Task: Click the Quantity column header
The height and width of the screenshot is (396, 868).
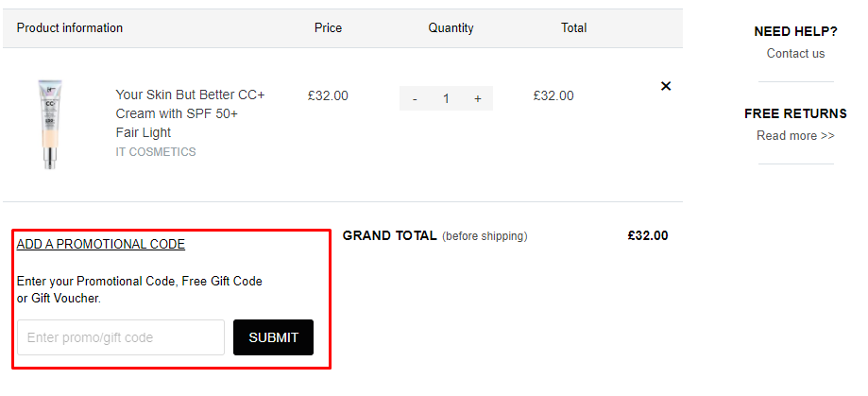Action: click(451, 28)
